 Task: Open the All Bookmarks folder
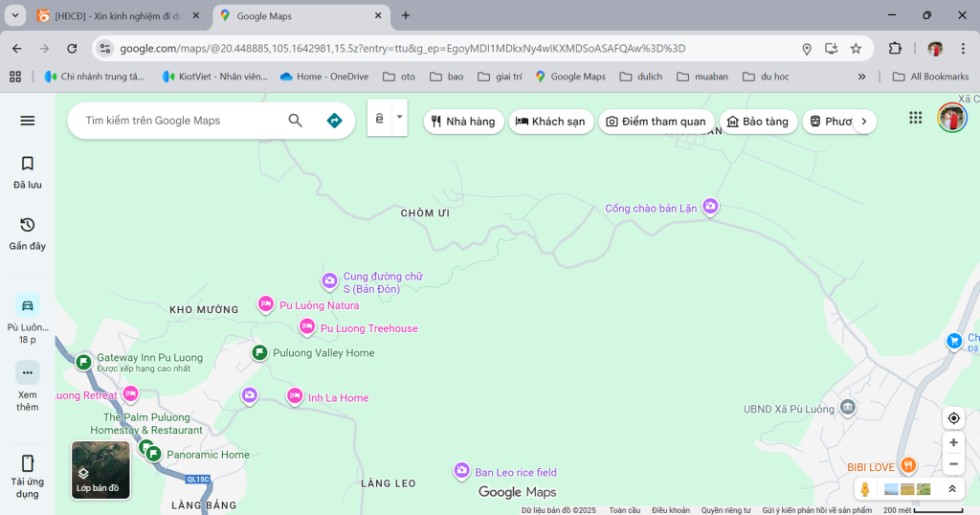coord(930,77)
